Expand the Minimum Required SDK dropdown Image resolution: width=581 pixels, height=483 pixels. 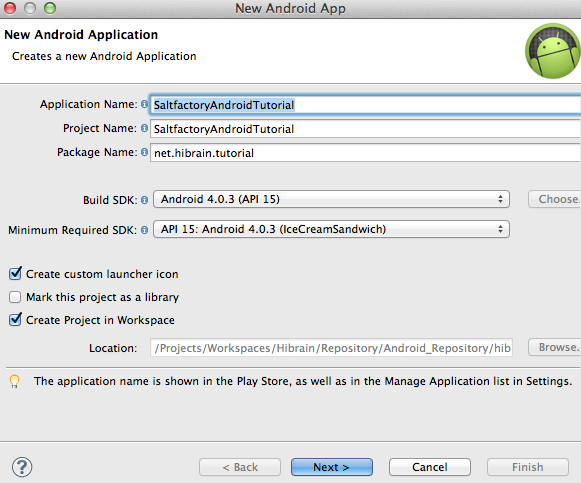331,229
